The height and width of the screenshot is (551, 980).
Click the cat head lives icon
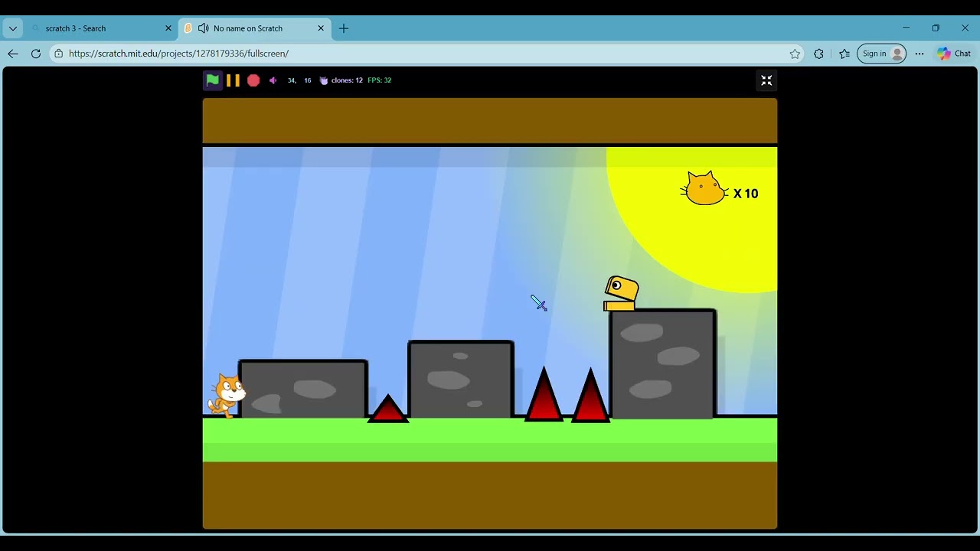pos(704,188)
